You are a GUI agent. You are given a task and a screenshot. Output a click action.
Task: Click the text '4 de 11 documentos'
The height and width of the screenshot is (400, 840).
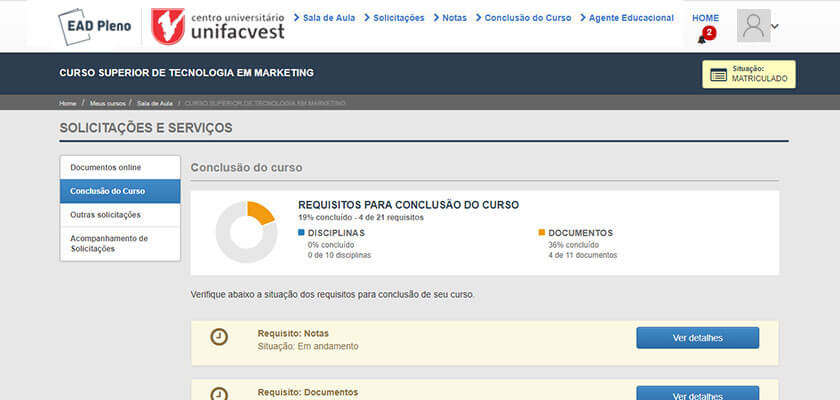pyautogui.click(x=582, y=255)
